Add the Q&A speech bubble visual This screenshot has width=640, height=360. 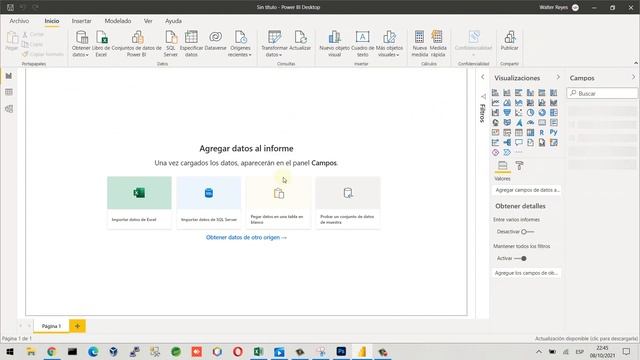[518, 142]
